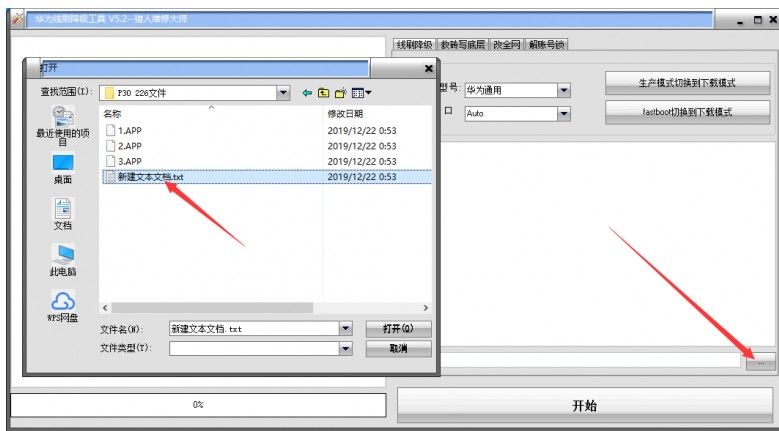Go up one folder level
779x431 pixels.
[323, 93]
